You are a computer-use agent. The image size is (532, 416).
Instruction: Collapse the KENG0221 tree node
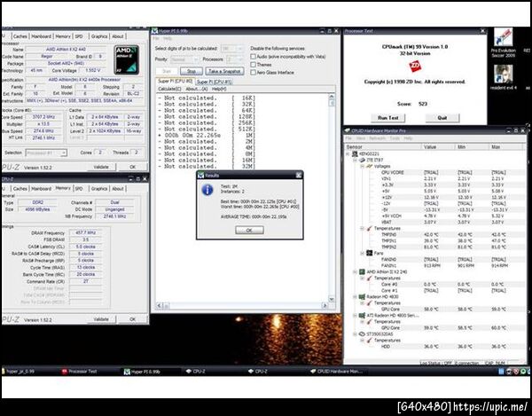pos(348,153)
